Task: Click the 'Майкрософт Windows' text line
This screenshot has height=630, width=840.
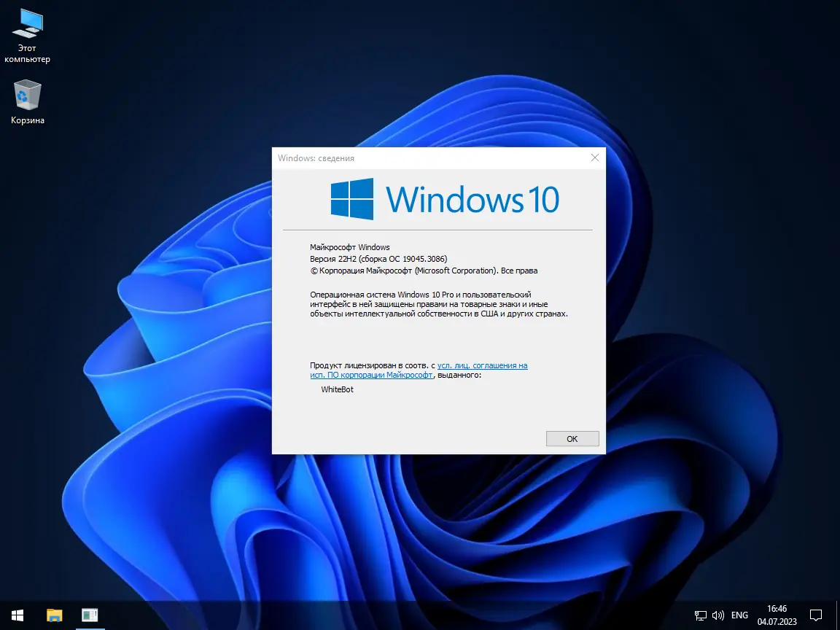Action: (x=350, y=247)
